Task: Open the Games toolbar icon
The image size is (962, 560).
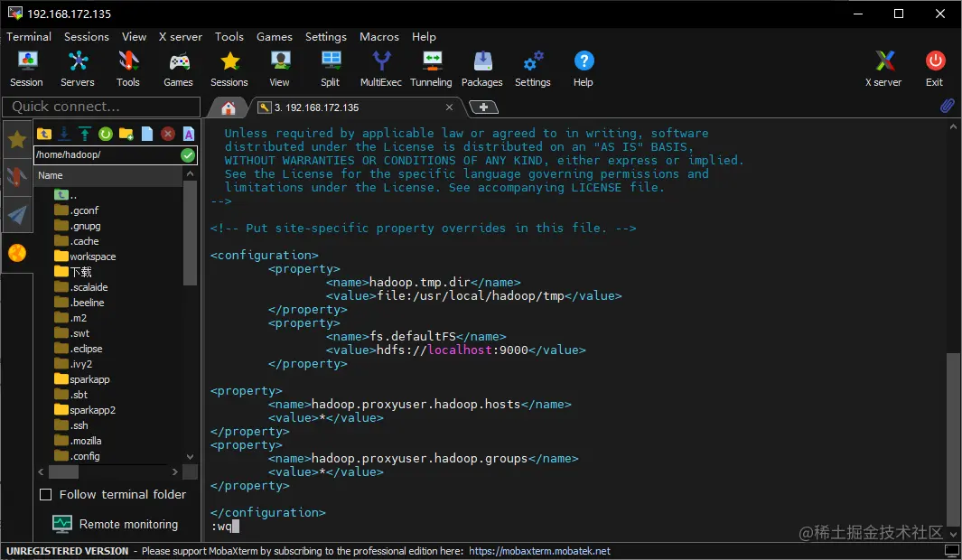Action: [179, 69]
